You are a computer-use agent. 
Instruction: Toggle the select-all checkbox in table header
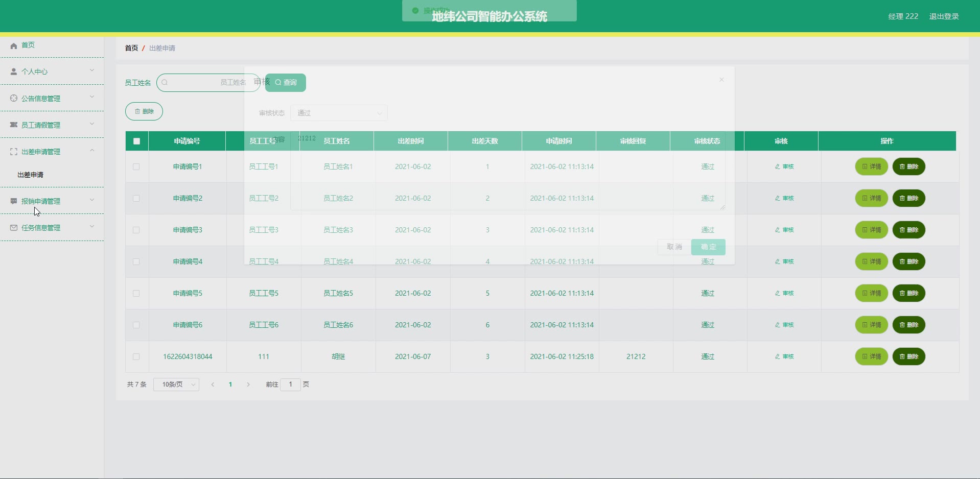136,141
